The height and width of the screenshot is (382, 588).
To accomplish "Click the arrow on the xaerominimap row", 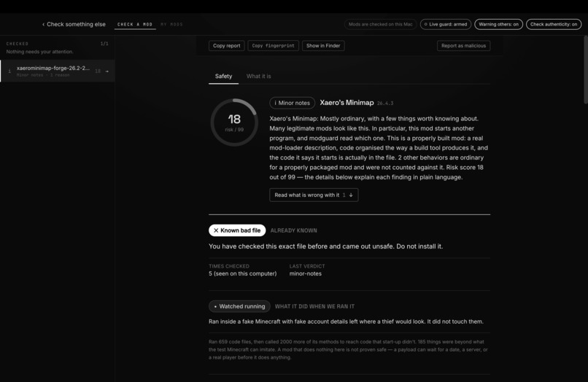I will (x=107, y=71).
